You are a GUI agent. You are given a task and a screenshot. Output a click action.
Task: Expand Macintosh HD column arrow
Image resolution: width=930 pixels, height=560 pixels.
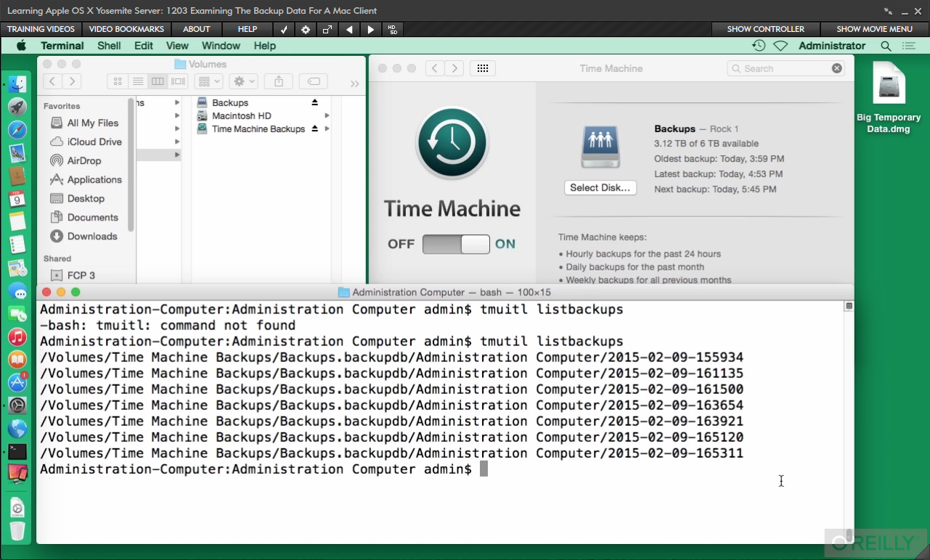(327, 116)
